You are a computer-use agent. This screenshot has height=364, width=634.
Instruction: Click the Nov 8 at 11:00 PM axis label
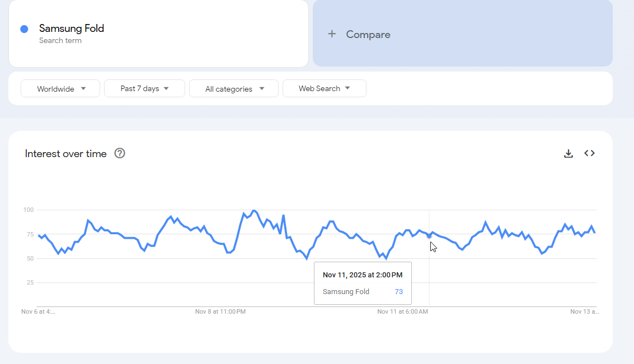pyautogui.click(x=220, y=311)
